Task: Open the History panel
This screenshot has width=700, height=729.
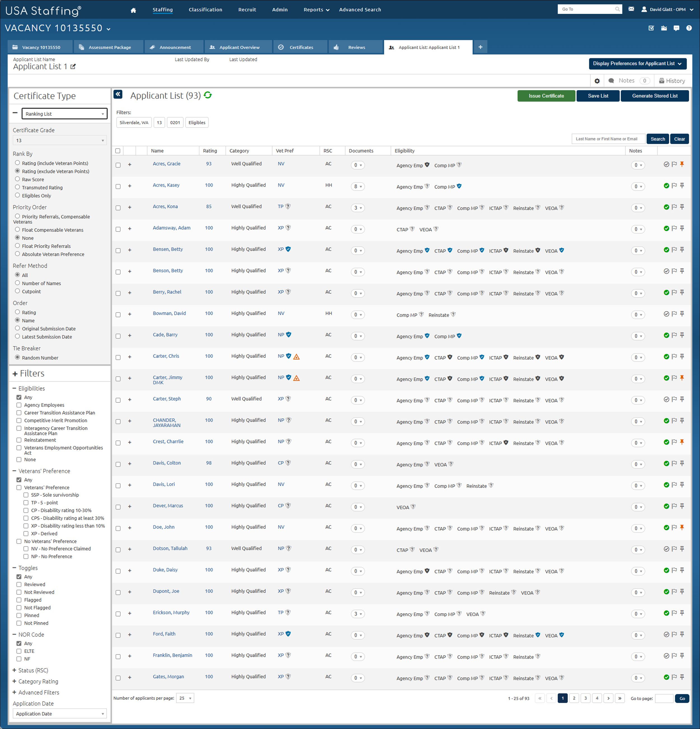Action: 672,81
